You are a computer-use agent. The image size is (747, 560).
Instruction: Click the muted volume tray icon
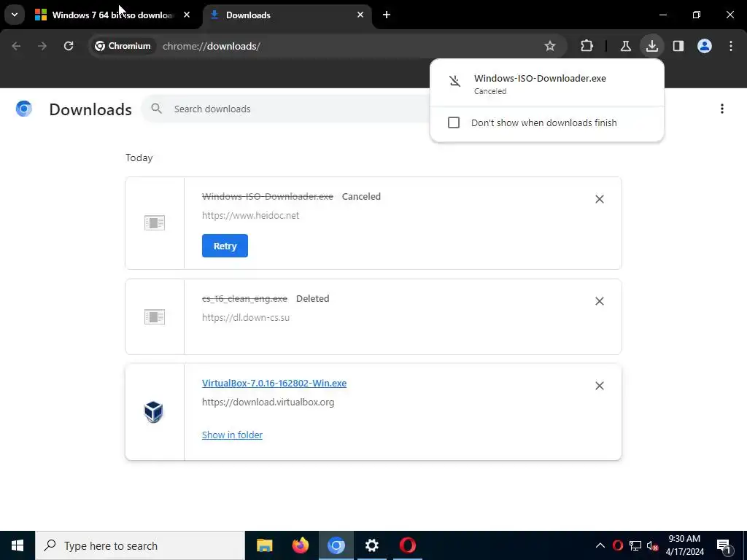click(x=652, y=545)
